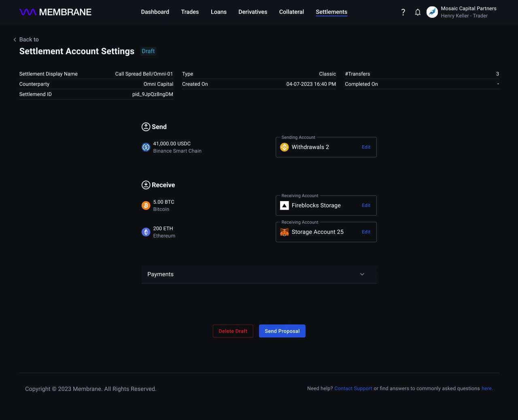Click the Delete Draft button

[x=233, y=331]
